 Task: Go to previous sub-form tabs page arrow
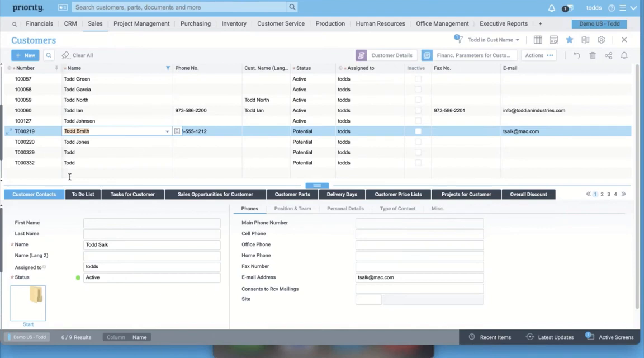pyautogui.click(x=588, y=194)
